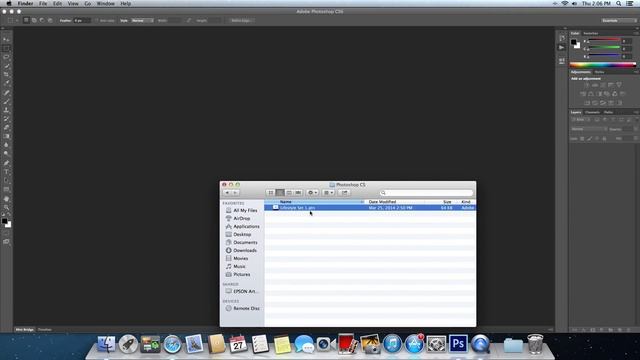Choose Intersect with Selection mode

pyautogui.click(x=50, y=20)
